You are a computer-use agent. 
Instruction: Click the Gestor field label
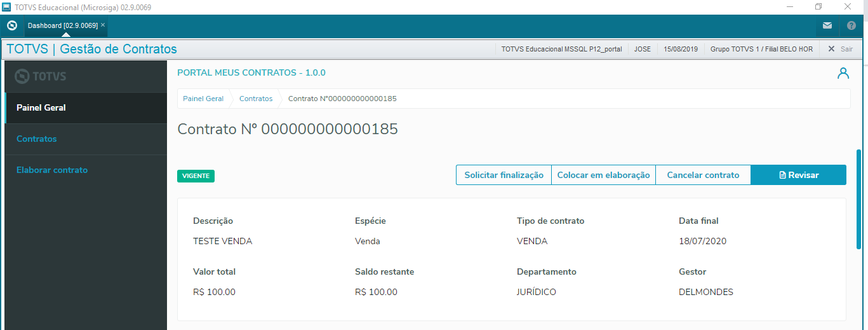pos(692,272)
